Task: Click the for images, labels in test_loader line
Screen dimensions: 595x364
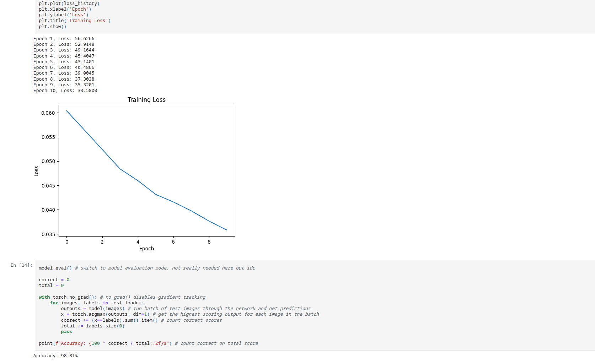Action: pos(97,303)
